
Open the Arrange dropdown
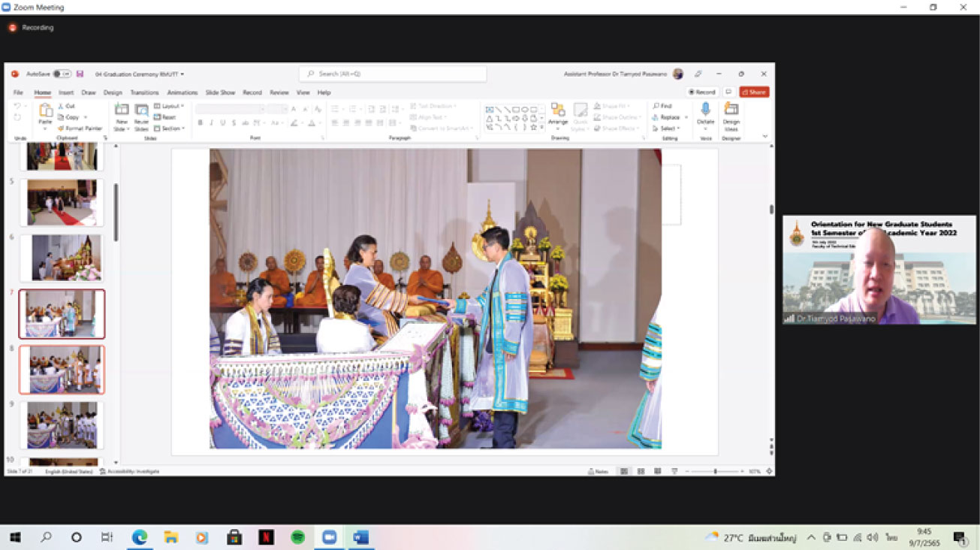pyautogui.click(x=558, y=114)
